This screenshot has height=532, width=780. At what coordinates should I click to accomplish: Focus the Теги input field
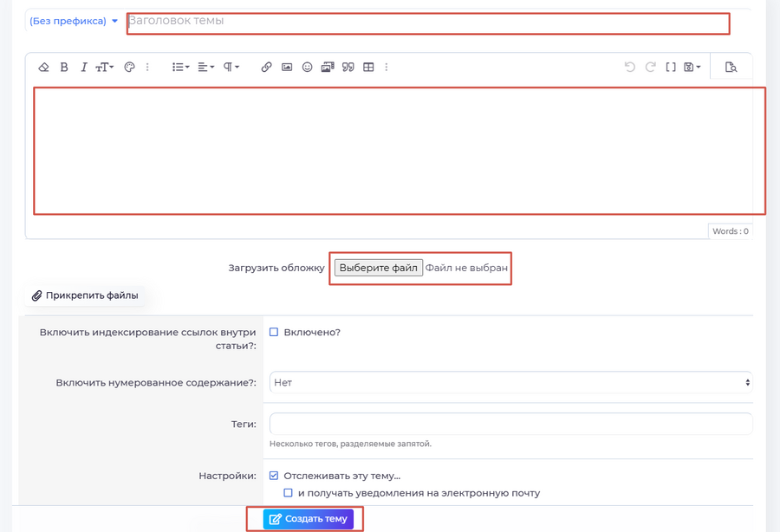[x=510, y=424]
